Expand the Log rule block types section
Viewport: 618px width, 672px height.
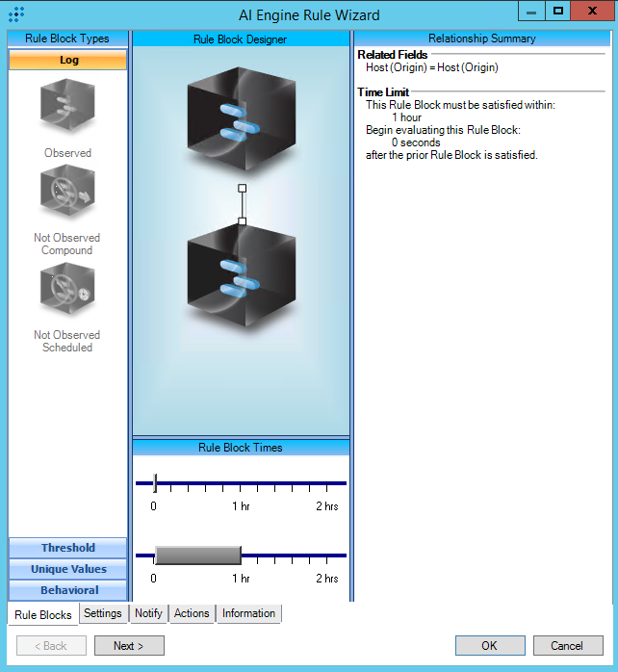tap(68, 60)
